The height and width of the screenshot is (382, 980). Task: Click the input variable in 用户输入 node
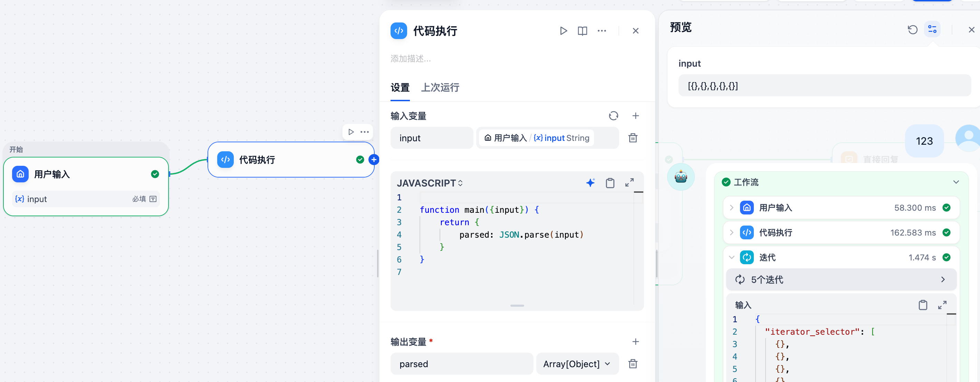tap(86, 199)
